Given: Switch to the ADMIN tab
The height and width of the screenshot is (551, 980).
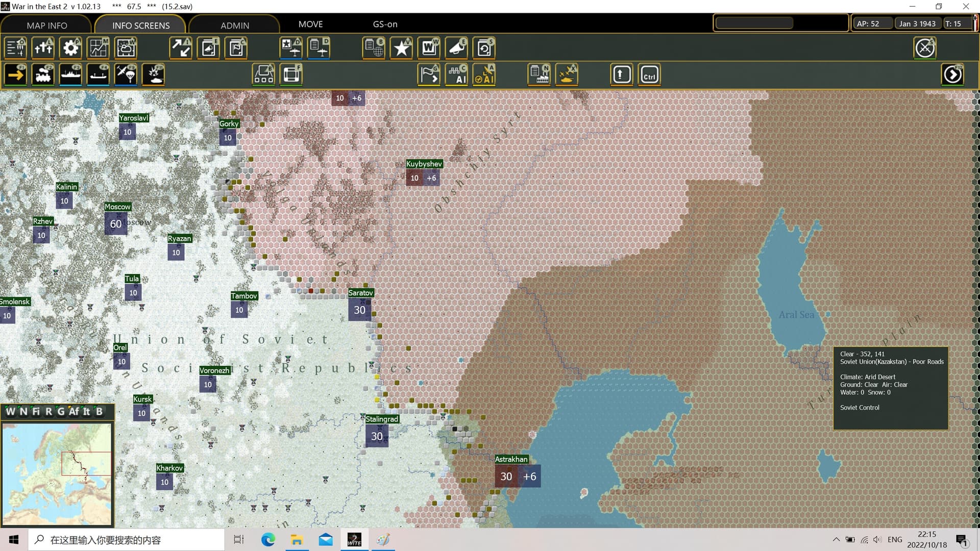Looking at the screenshot, I should click(x=235, y=25).
